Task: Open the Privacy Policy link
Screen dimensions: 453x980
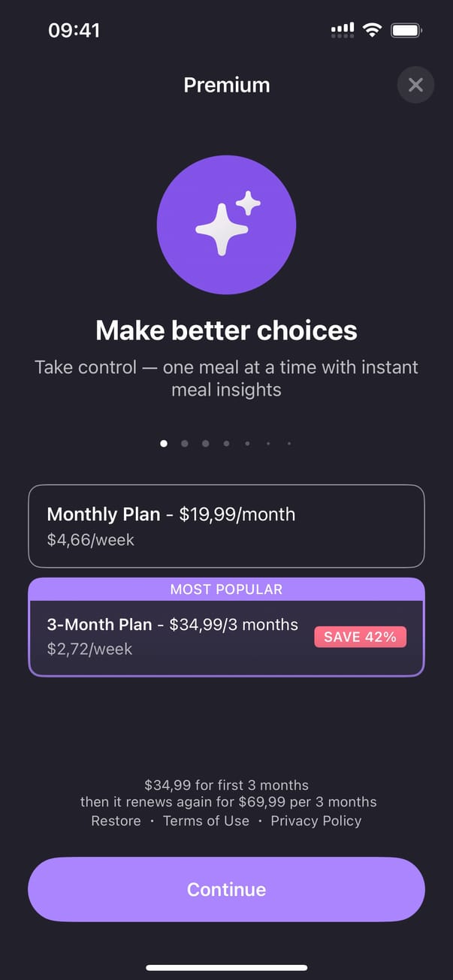Action: tap(316, 821)
